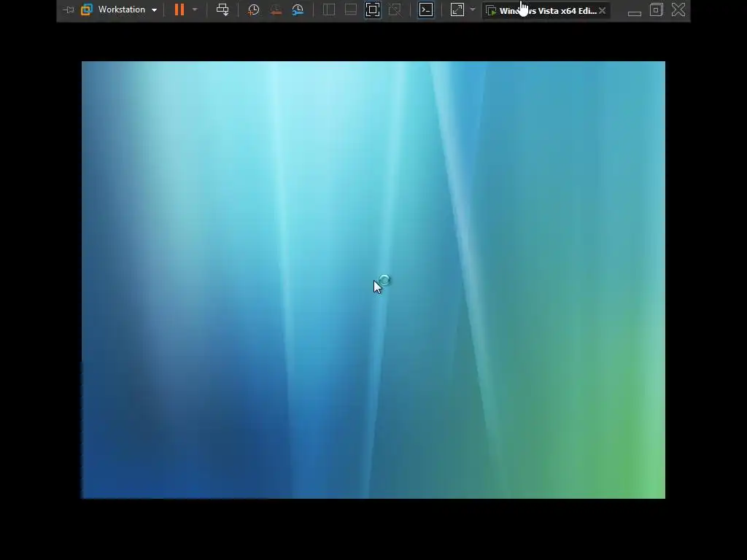The image size is (747, 560).
Task: Click the pin toolbar icon
Action: [x=69, y=9]
